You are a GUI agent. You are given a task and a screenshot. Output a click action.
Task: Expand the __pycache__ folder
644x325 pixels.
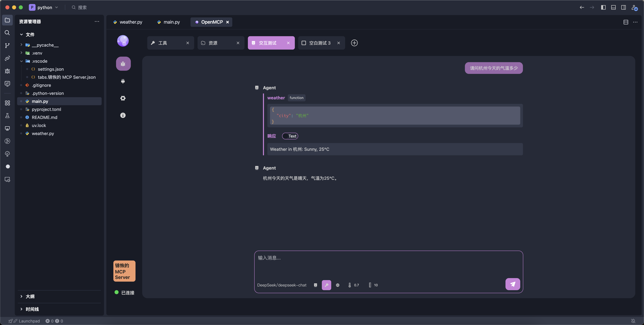pos(45,45)
